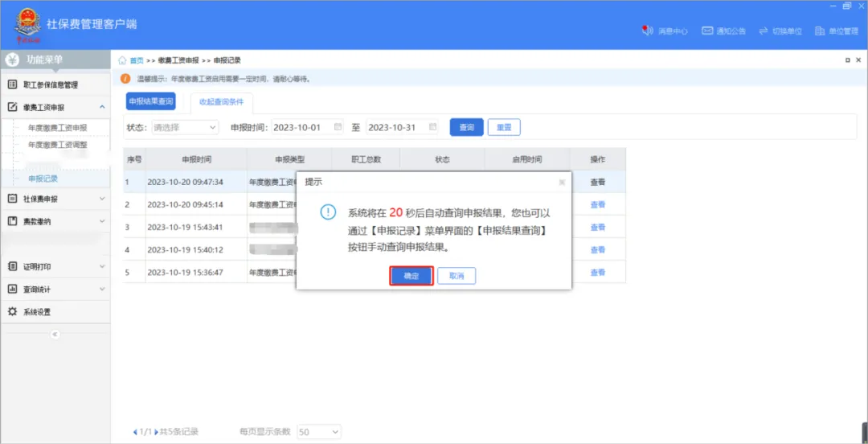This screenshot has width=868, height=444.
Task: Click the 首页 home icon in breadcrumb
Action: tap(123, 60)
